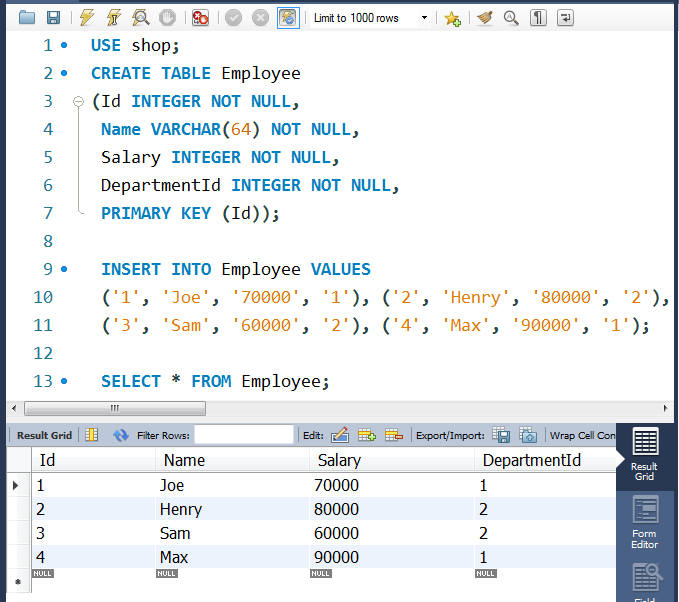Click the Refresh result grid icon
The image size is (679, 602).
121,435
